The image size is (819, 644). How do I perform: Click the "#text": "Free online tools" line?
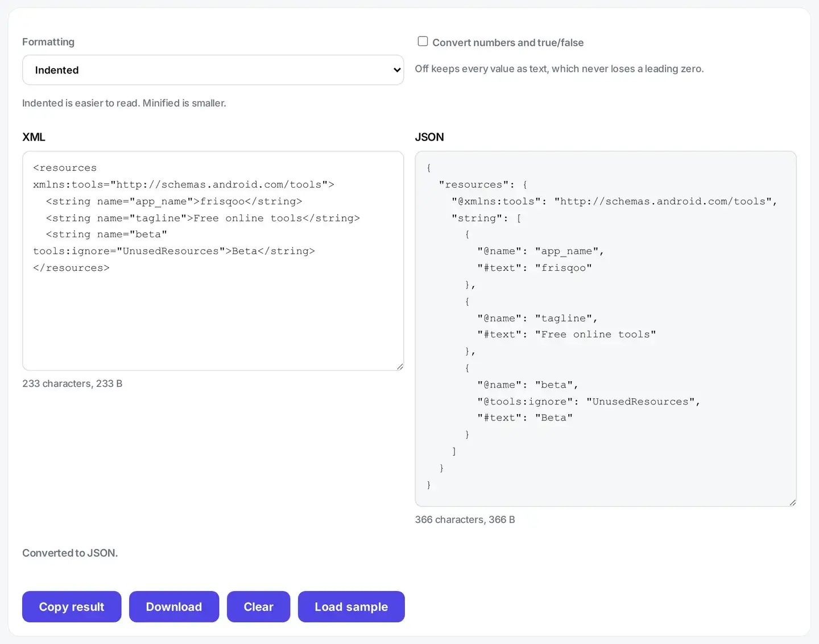pyautogui.click(x=566, y=335)
